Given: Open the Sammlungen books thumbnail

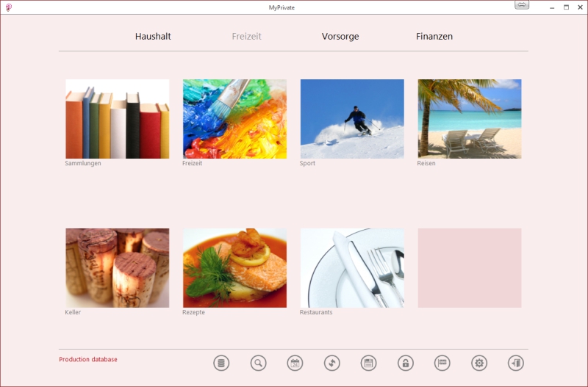Looking at the screenshot, I should coord(117,119).
